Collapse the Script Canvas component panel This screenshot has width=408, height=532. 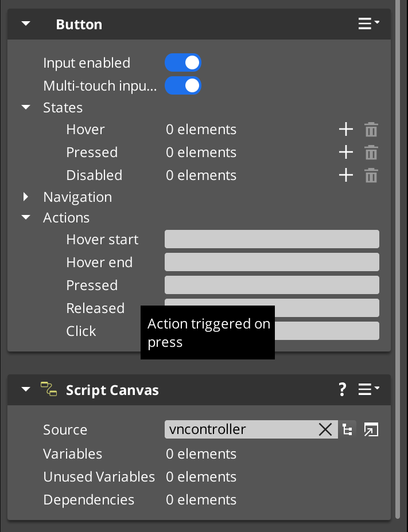25,390
